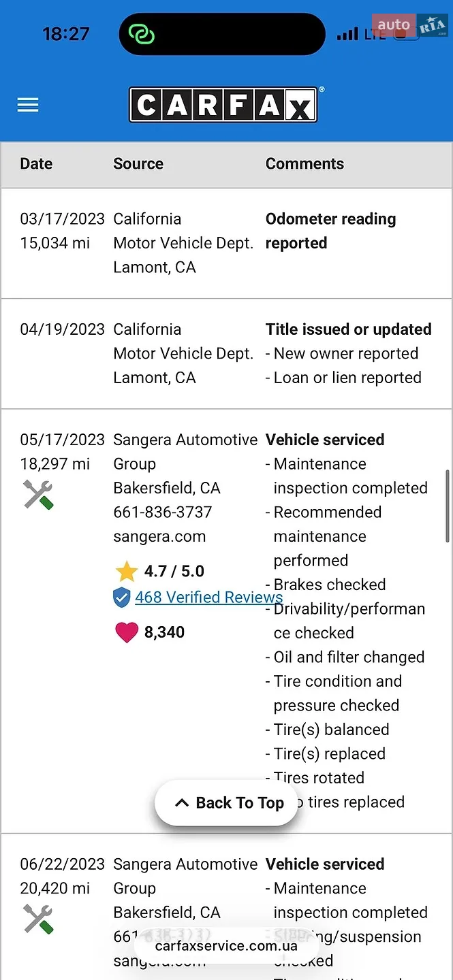Open 468 Verified Reviews link

coord(208,597)
